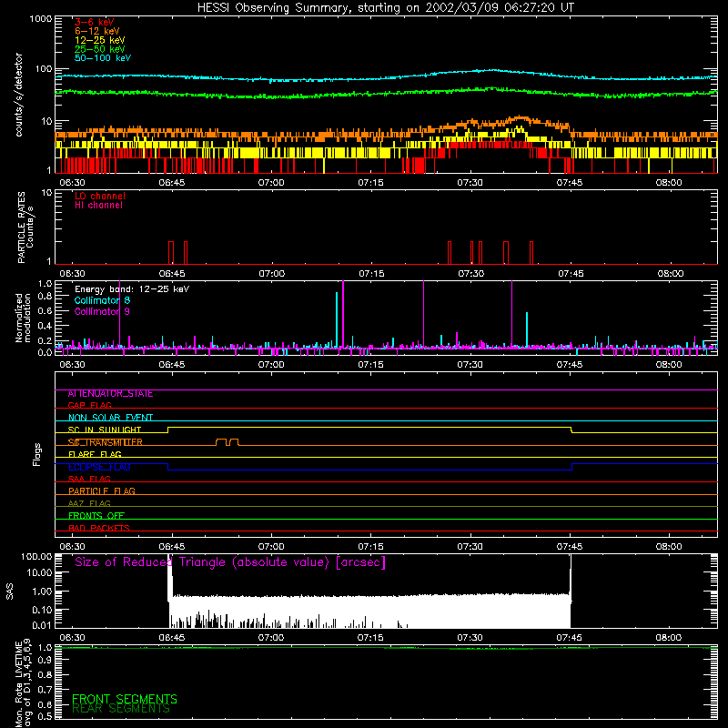
Task: Click the ECLIPSE_FLAG rising step near 07:45
Action: (572, 467)
